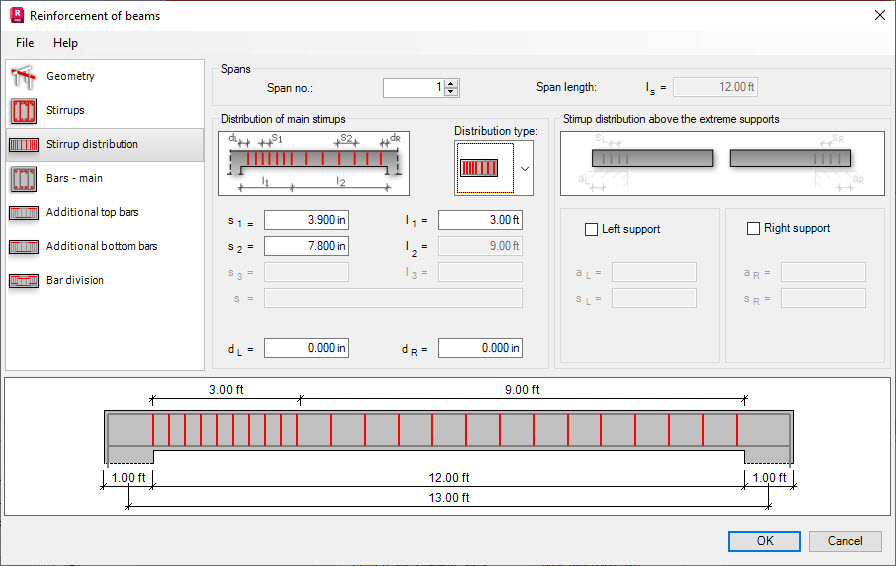Edit the l1 length field 3.00 ft

(x=480, y=220)
